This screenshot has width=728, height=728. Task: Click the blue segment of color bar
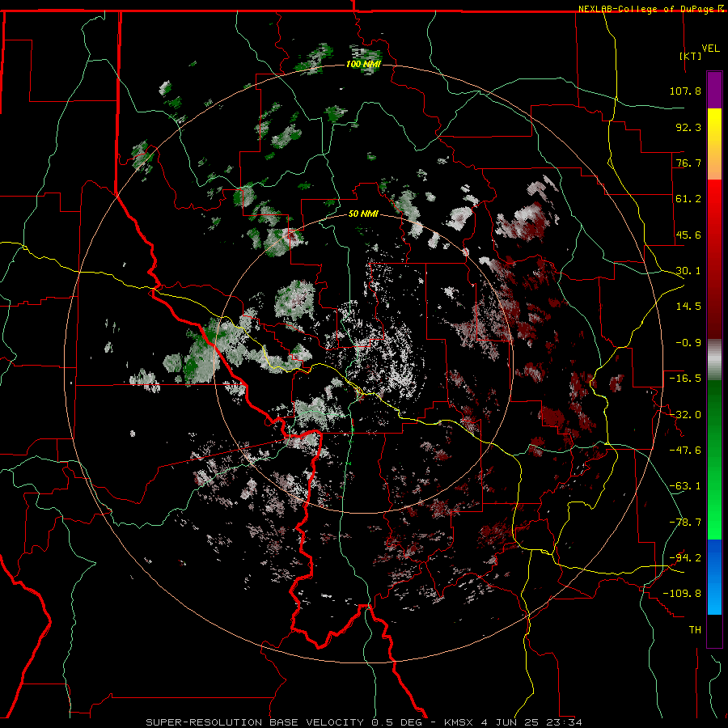click(x=714, y=577)
